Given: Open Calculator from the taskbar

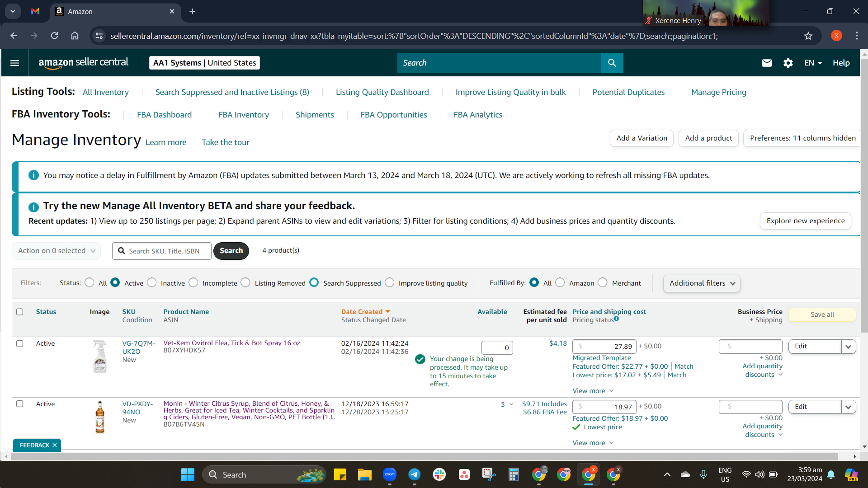Looking at the screenshot, I should click(514, 474).
